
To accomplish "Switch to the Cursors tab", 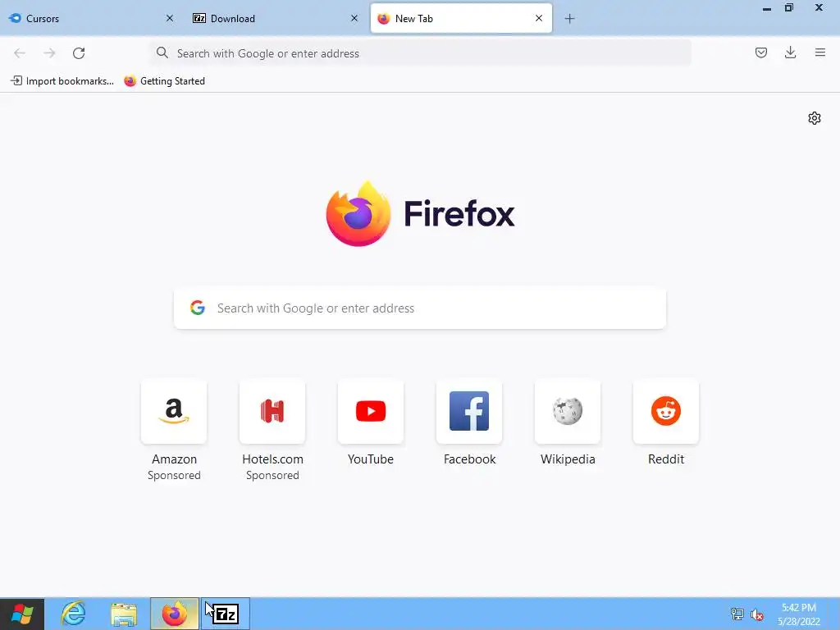I will [91, 19].
